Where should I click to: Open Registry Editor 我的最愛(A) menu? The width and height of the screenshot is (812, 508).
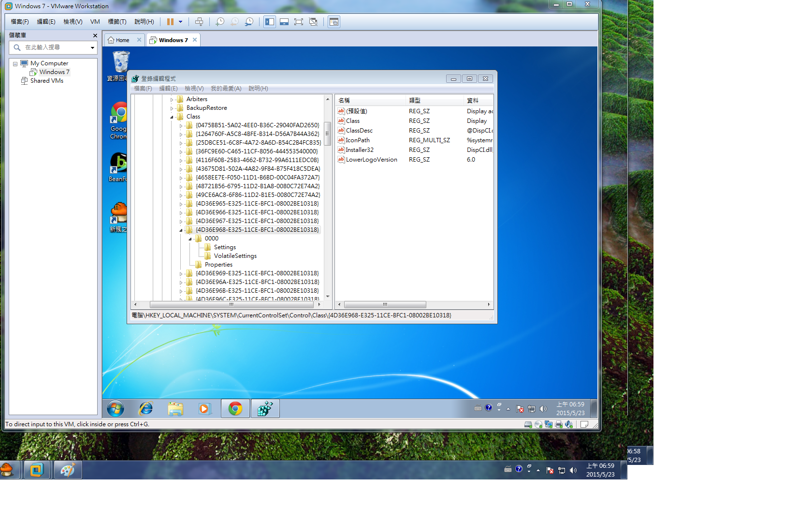(x=226, y=89)
